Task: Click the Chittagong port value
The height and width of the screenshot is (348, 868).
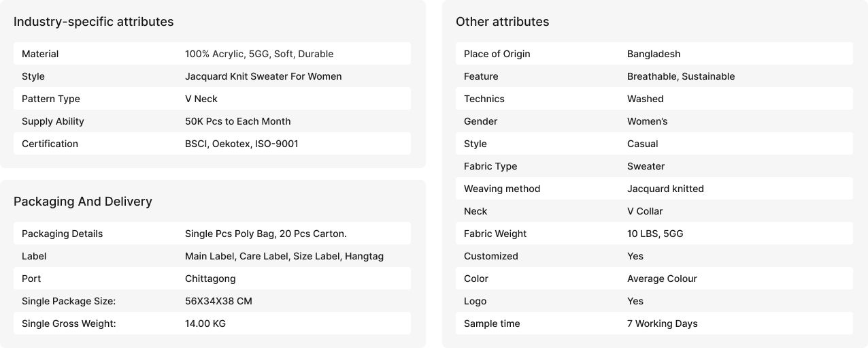Action: (210, 279)
